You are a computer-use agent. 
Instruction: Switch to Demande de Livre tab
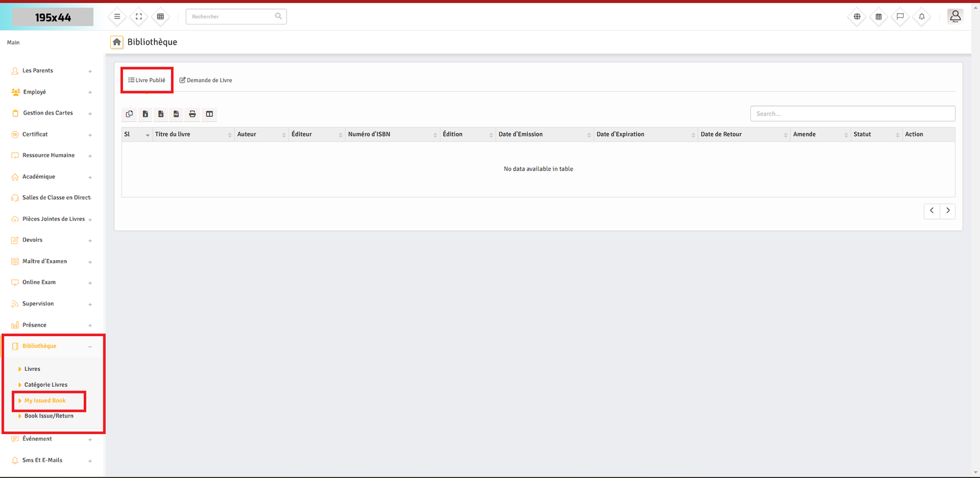pos(206,80)
